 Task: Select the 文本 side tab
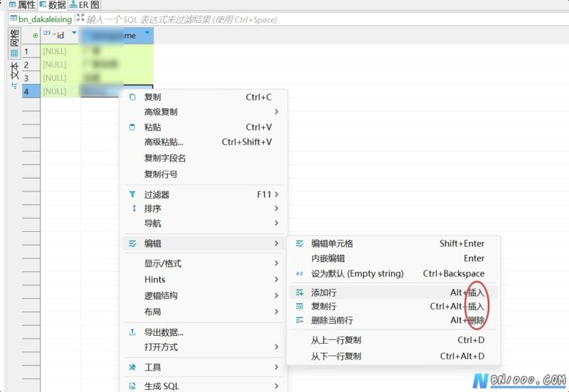[14, 75]
